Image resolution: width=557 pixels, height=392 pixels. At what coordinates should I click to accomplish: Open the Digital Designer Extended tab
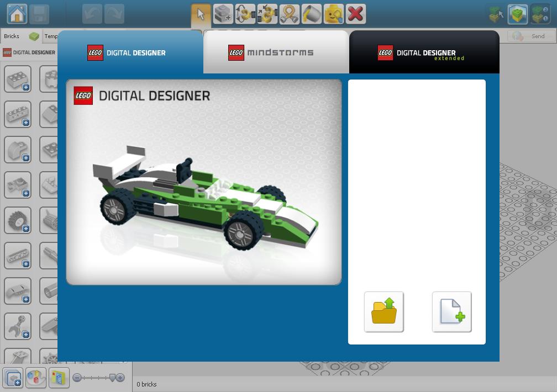click(424, 53)
